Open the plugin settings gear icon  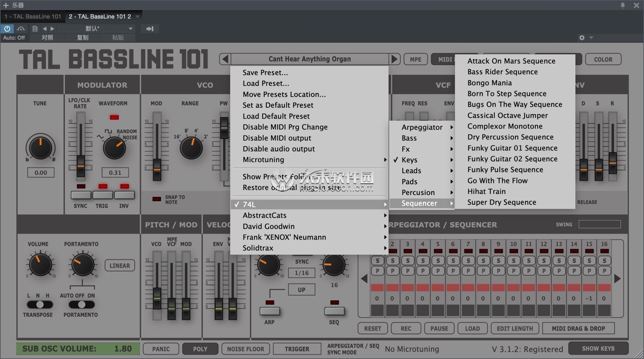[x=582, y=38]
